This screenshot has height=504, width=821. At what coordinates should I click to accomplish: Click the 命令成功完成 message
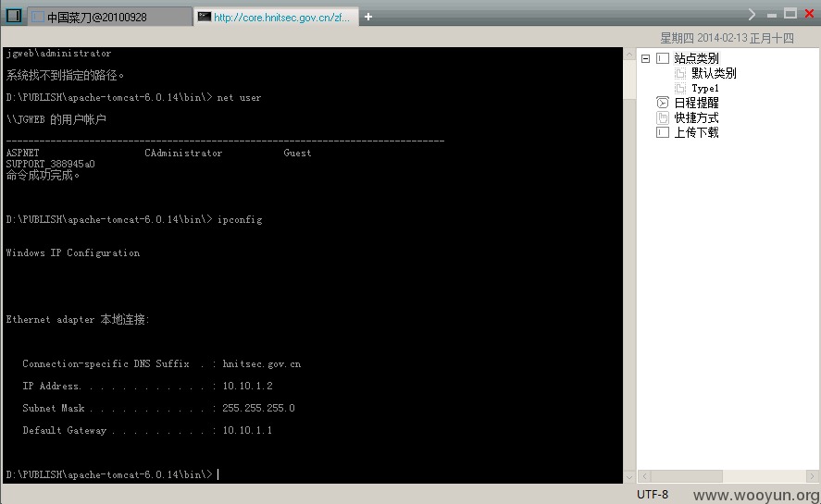click(43, 176)
